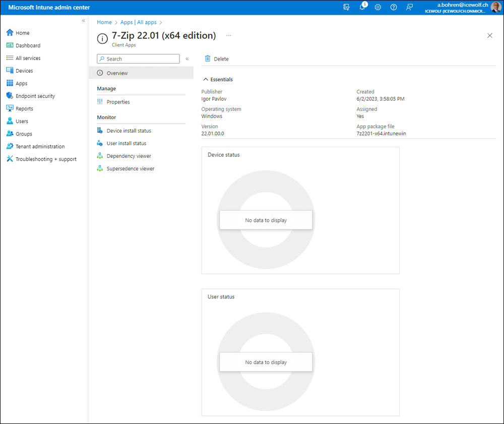Click the User status donut chart
Viewport: 504px width, 424px height.
(266, 361)
